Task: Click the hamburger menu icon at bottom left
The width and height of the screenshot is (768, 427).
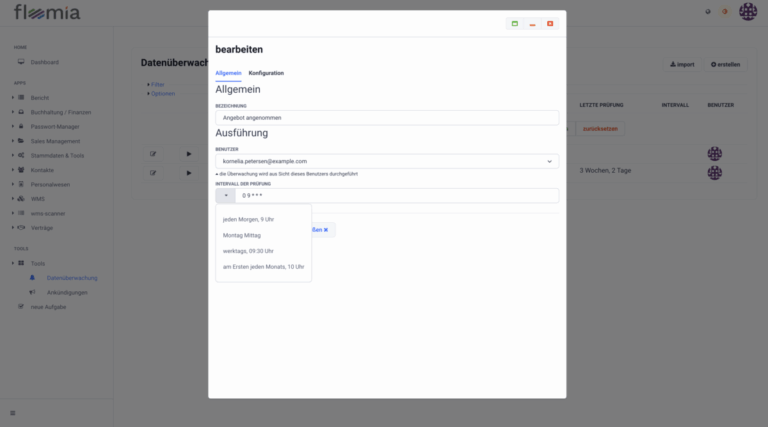Action: 13,413
